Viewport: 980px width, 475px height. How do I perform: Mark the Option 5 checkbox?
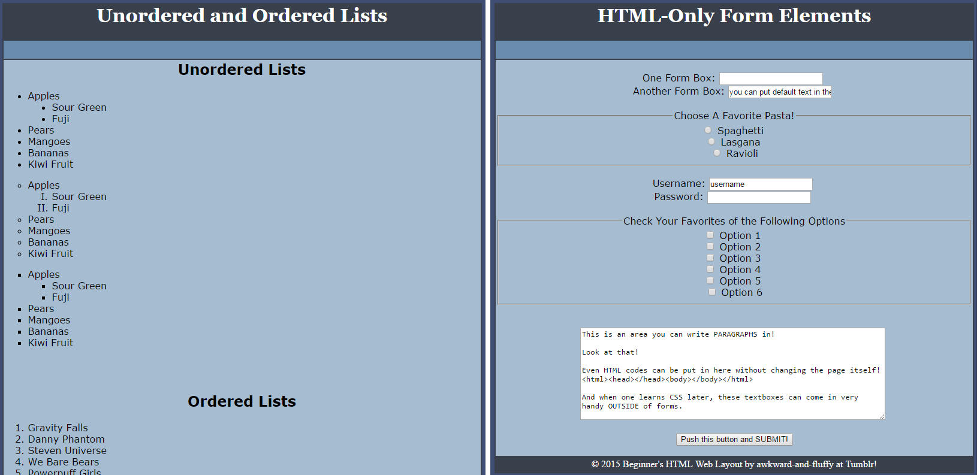click(710, 280)
